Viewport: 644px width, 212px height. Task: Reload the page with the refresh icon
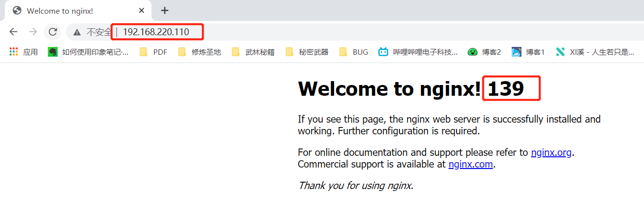[53, 32]
